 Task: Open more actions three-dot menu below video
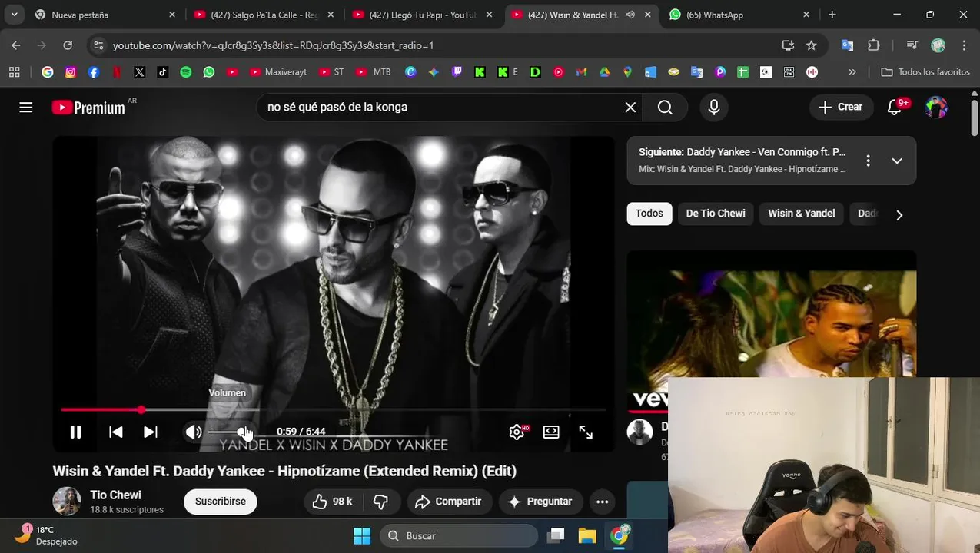603,502
